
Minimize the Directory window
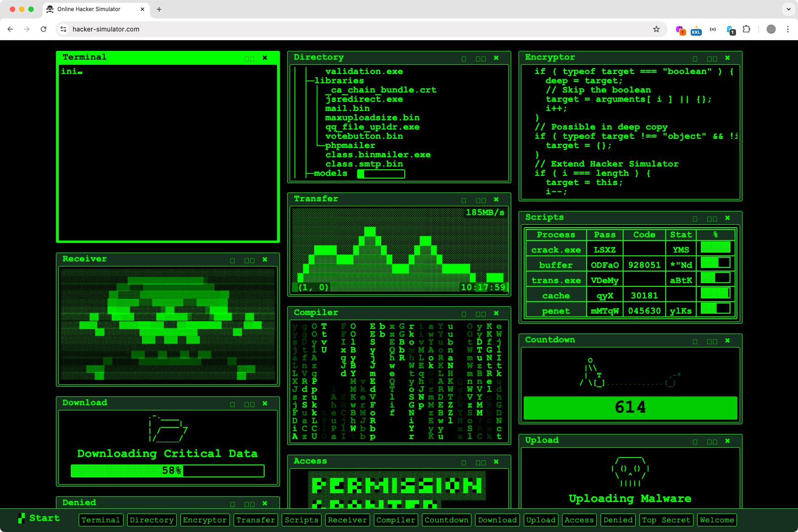[x=464, y=59]
